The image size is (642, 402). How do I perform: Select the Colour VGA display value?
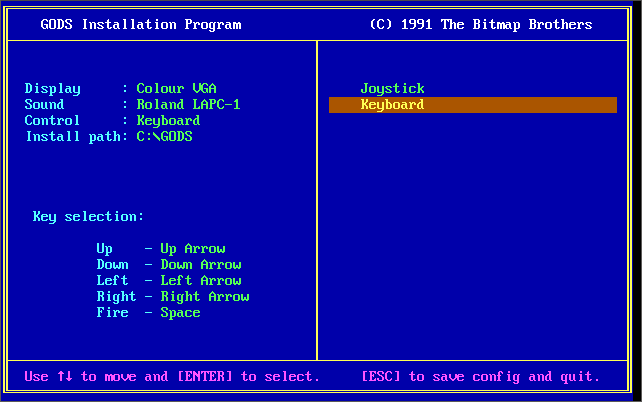(x=176, y=89)
